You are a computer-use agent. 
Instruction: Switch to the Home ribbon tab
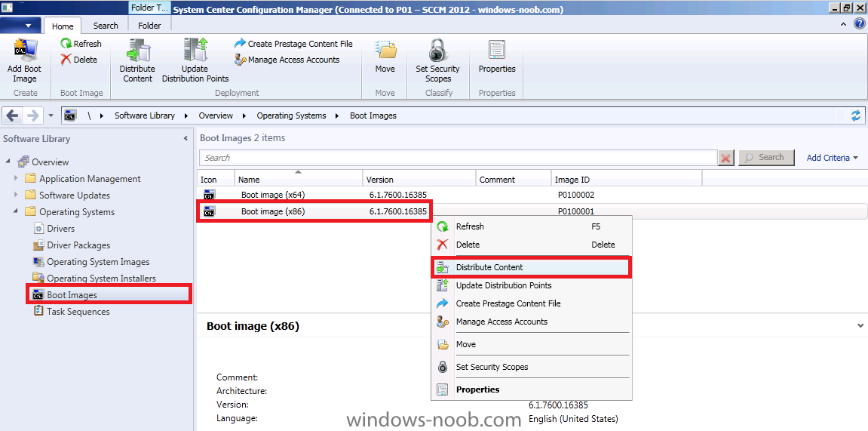click(63, 26)
